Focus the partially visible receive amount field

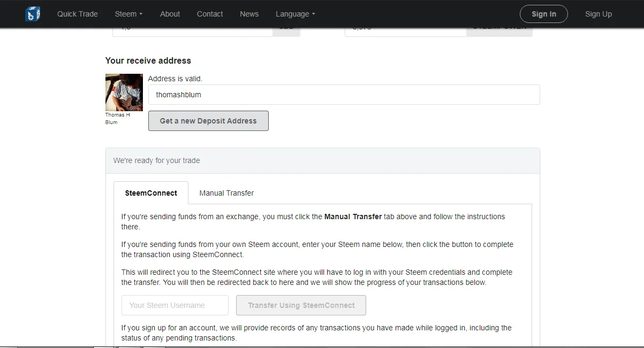[x=406, y=32]
